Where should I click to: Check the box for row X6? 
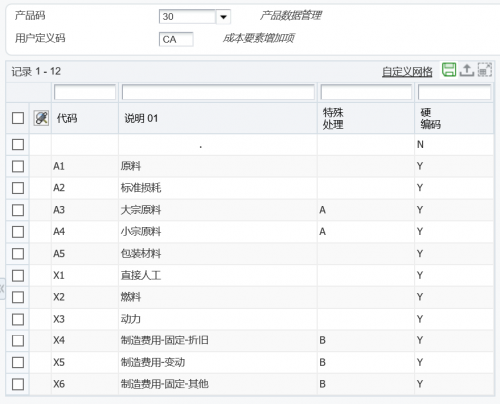tap(18, 384)
